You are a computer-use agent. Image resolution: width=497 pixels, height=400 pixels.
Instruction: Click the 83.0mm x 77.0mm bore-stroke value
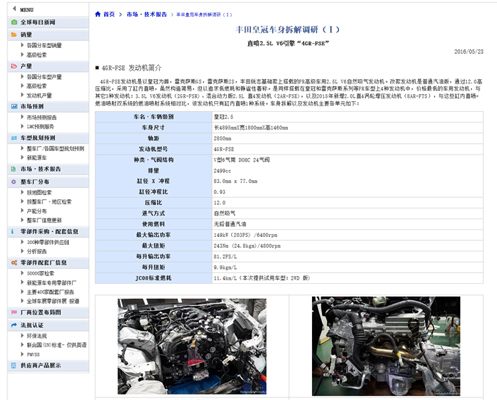(x=236, y=181)
